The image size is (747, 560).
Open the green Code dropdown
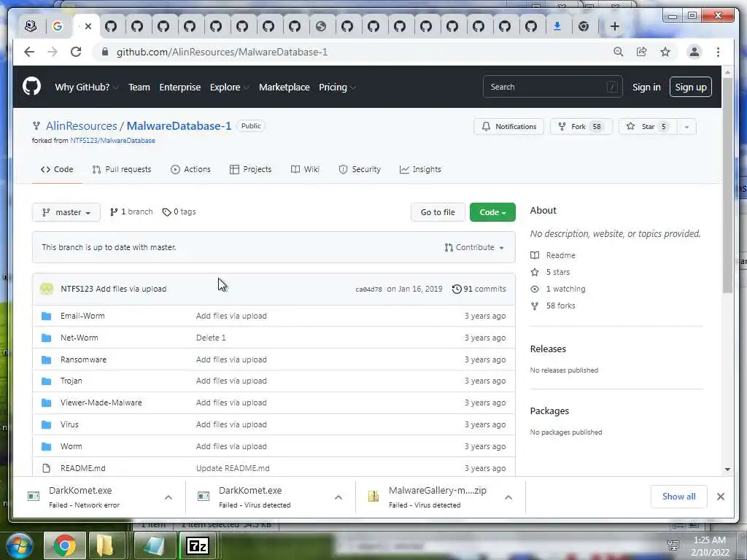[492, 212]
